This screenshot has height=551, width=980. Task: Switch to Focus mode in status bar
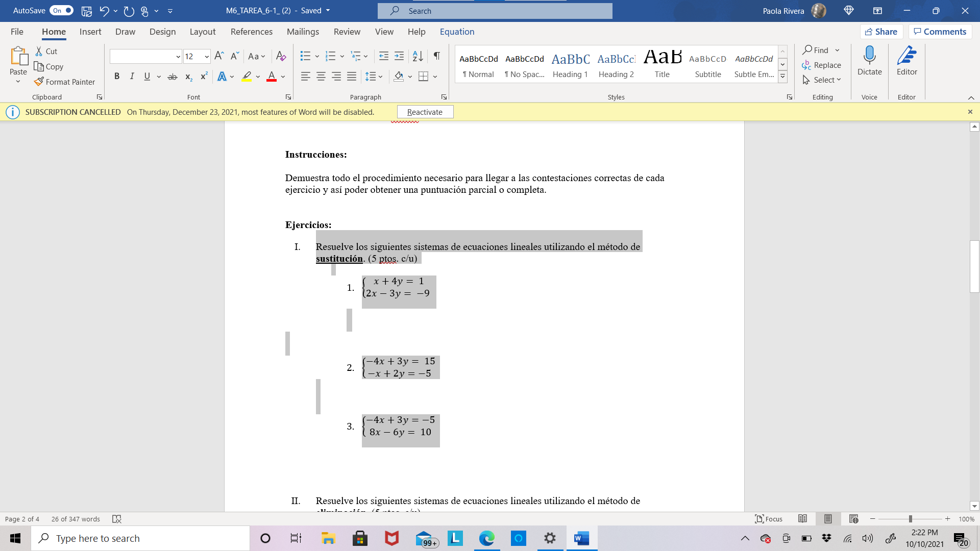[x=768, y=519]
